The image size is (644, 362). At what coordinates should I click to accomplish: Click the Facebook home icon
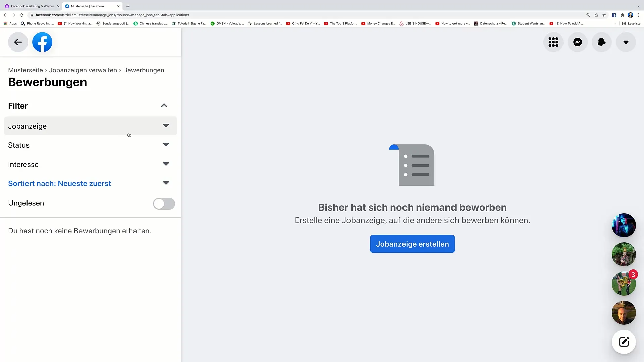coord(42,42)
